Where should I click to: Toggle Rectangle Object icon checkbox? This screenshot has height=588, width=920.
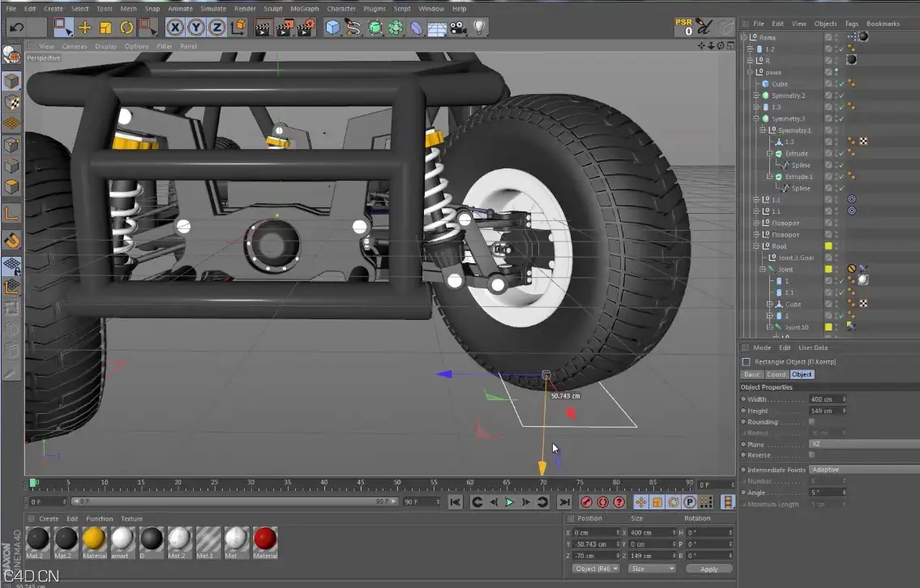[x=747, y=362]
